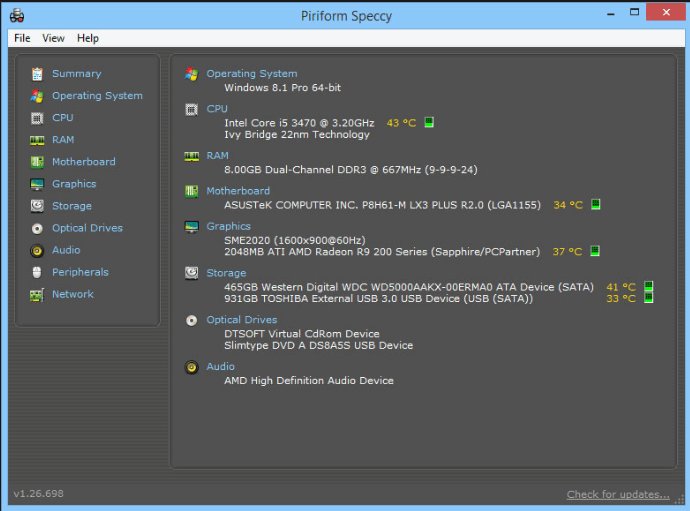Click the Audio speaker icon in sidebar
Screen dimensions: 690x511
coord(37,250)
